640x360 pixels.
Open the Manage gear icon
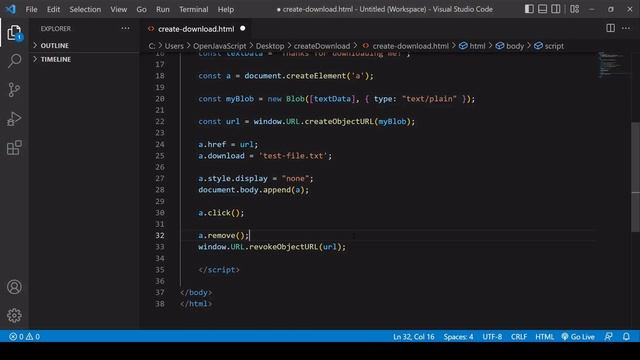click(x=14, y=316)
